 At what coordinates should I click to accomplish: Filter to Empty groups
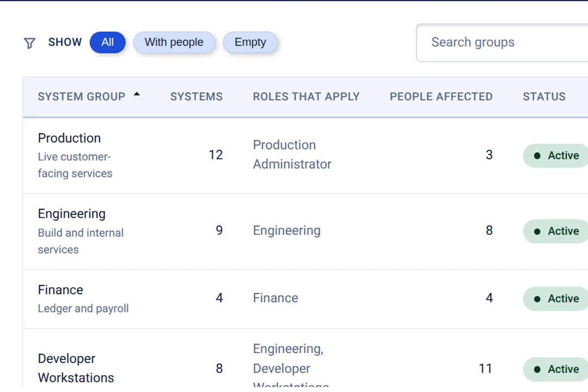coord(250,42)
